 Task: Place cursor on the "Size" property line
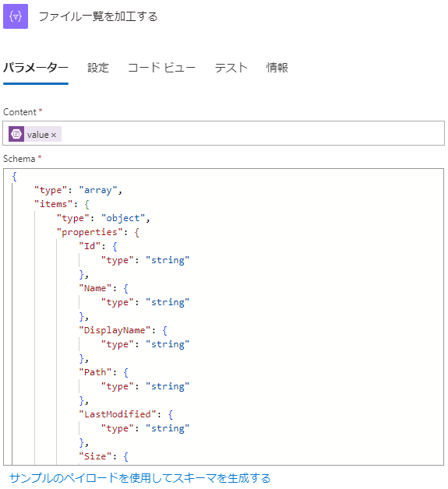pyautogui.click(x=104, y=456)
